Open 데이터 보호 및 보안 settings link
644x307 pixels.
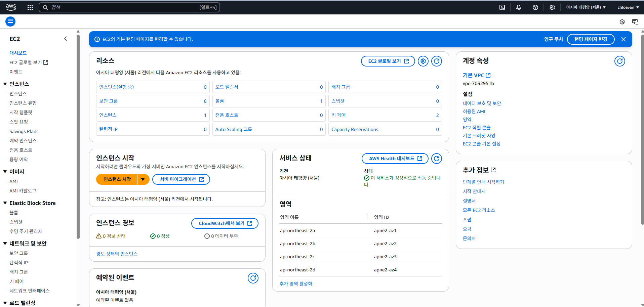[482, 103]
